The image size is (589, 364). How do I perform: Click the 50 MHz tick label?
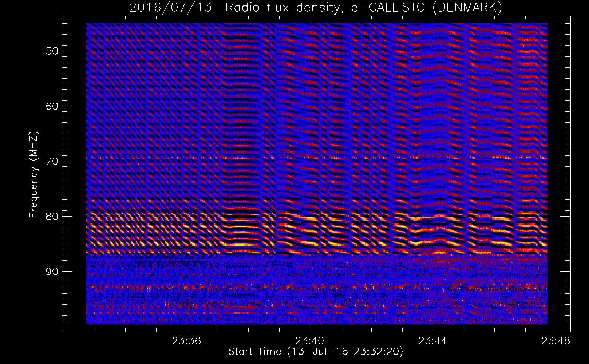[x=52, y=51]
